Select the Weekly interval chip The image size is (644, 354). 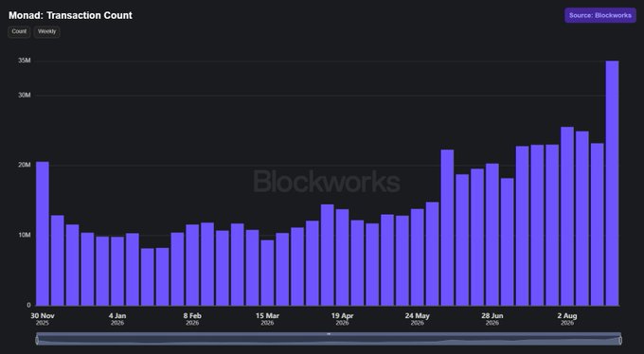[46, 31]
